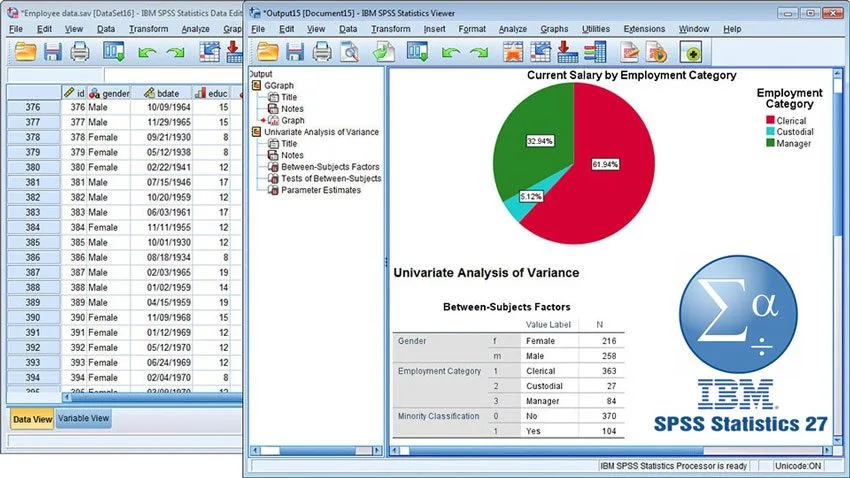Open Utilities menu in Viewer window

point(596,29)
